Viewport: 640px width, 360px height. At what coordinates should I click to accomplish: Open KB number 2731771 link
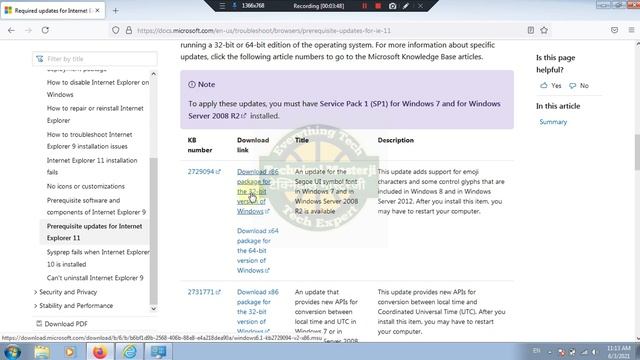(x=204, y=292)
